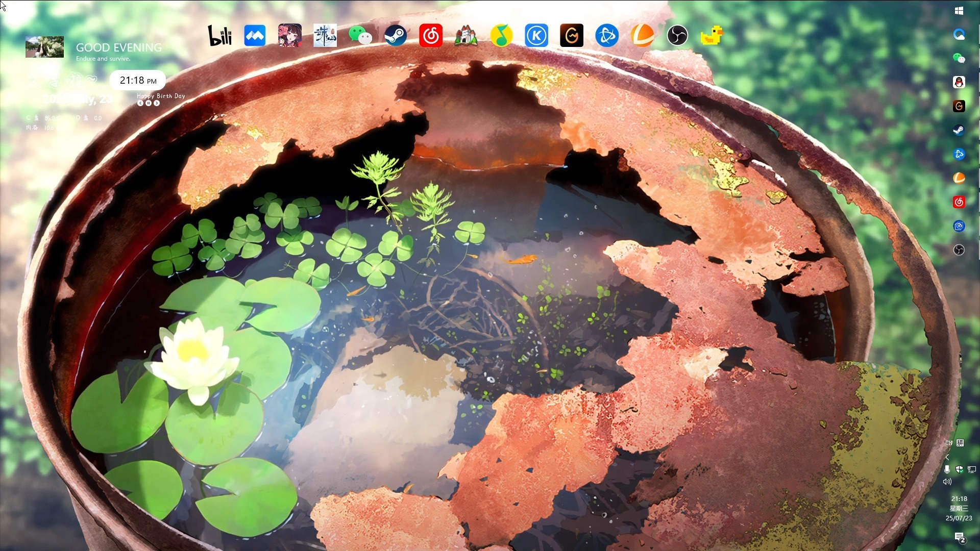Switch to OBS Studio on the taskbar

(959, 250)
